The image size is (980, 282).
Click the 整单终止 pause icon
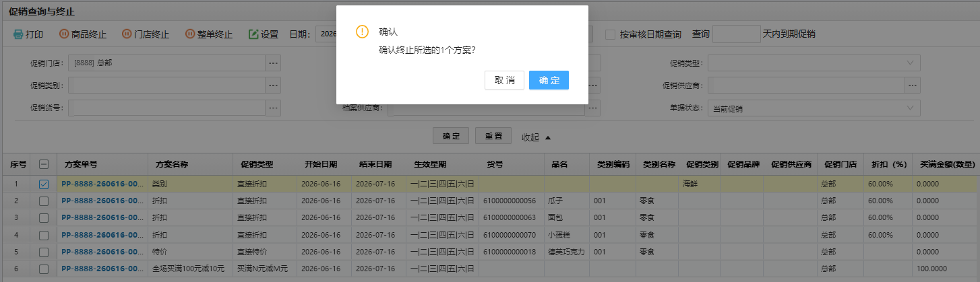click(189, 34)
